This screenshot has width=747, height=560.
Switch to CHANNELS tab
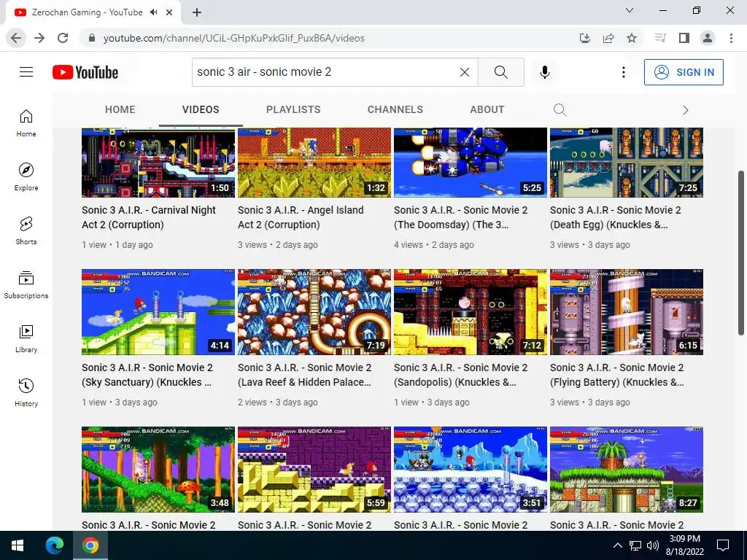point(395,109)
